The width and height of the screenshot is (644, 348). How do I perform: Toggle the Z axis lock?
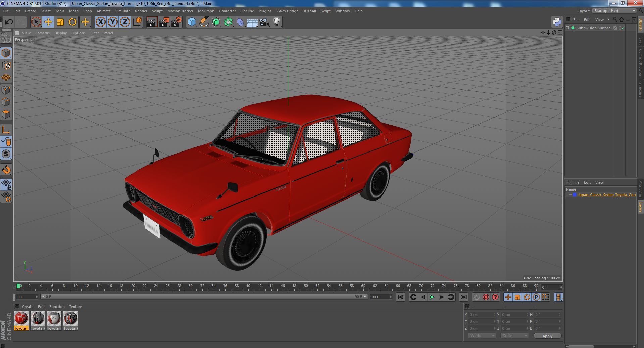coord(125,22)
